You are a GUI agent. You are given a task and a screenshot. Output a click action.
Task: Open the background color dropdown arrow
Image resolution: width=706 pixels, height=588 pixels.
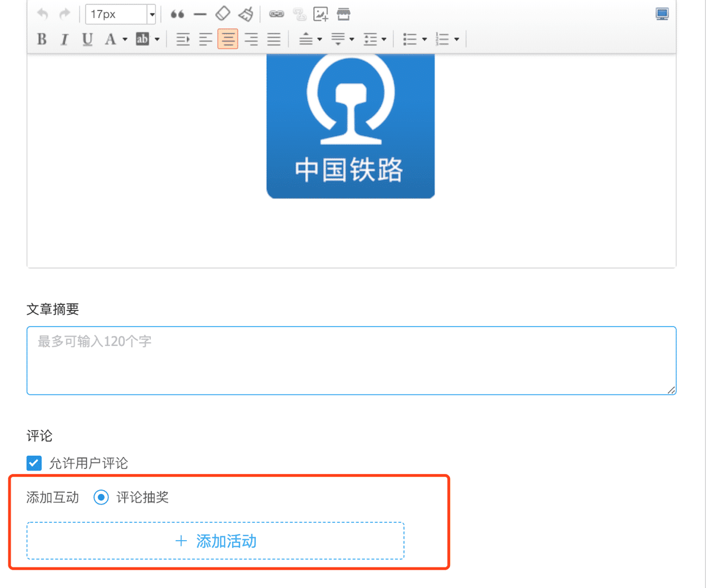point(157,39)
